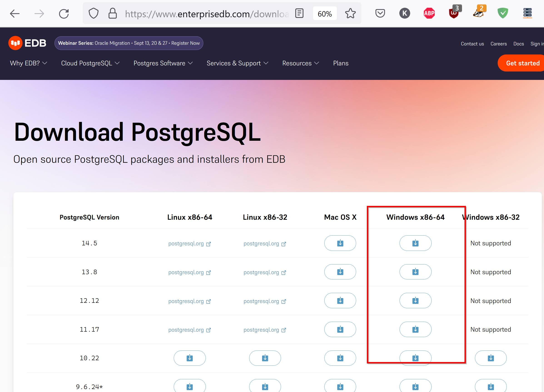This screenshot has height=392, width=544.
Task: Download PostgreSQL 13.8 for Windows x86-64
Action: [415, 272]
